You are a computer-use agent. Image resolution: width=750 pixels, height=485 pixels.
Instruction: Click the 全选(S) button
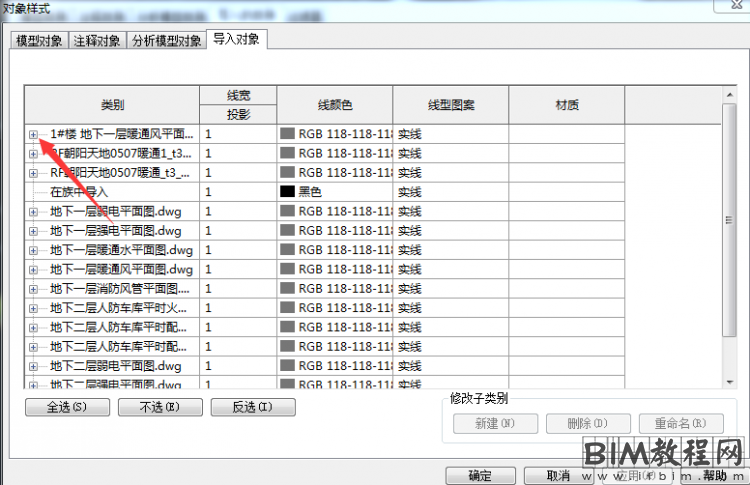(67, 407)
